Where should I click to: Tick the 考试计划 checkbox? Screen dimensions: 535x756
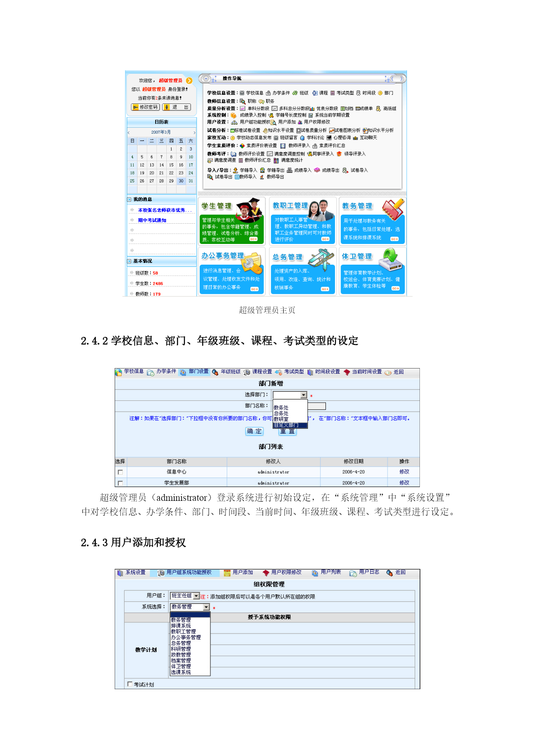click(130, 684)
